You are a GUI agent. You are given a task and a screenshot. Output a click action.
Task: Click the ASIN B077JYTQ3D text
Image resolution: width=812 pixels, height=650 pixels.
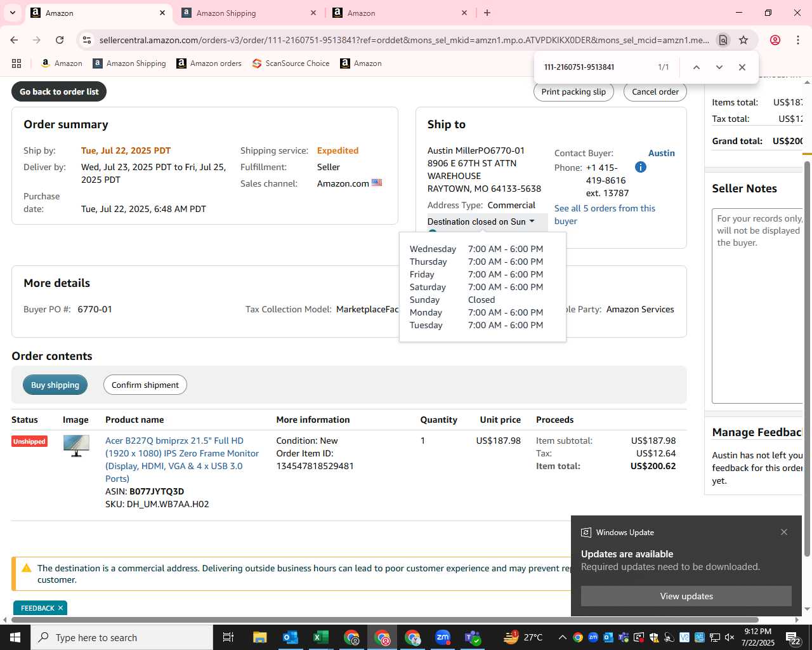click(x=145, y=491)
